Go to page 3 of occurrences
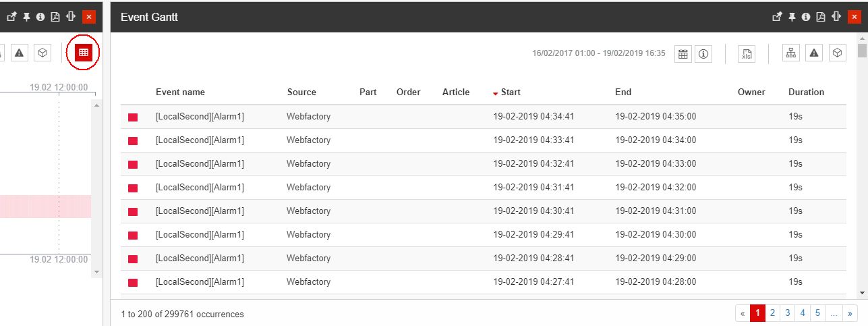Viewport: 868px width, 326px height. 787,313
